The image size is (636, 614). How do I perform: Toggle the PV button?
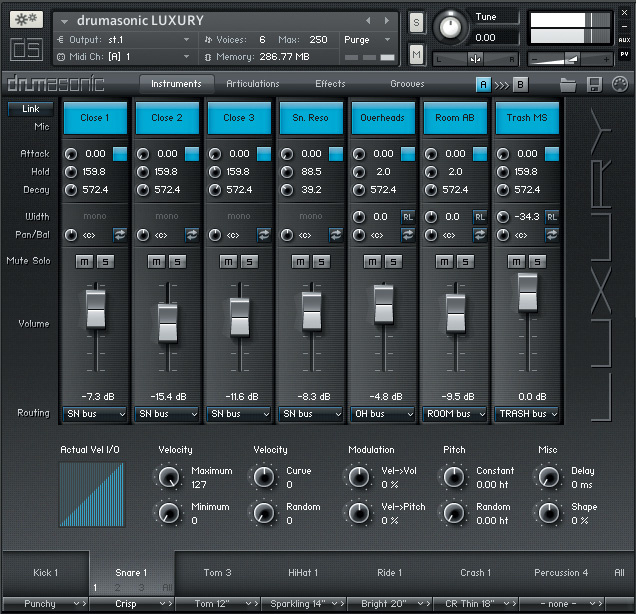[x=624, y=54]
